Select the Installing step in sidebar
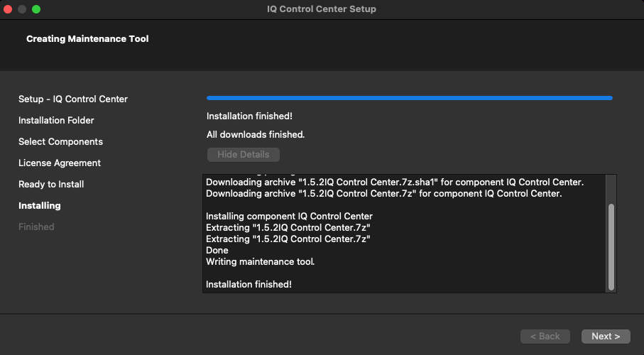The image size is (644, 355). pos(40,205)
